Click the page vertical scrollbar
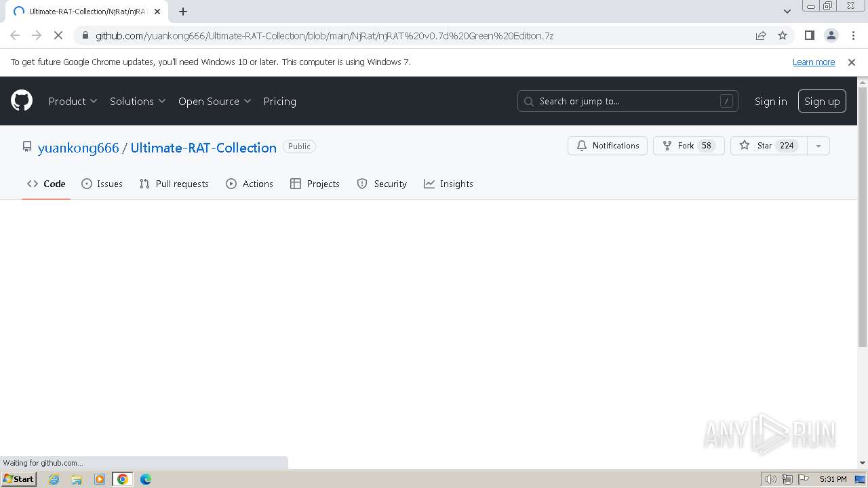 click(x=863, y=217)
